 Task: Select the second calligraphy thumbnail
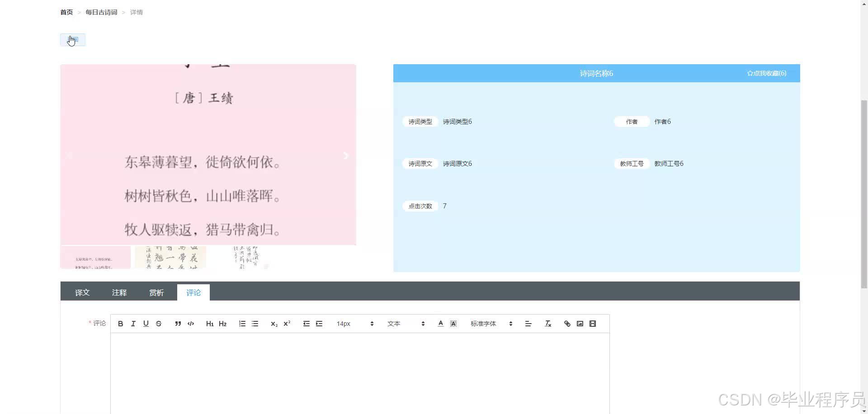pyautogui.click(x=170, y=258)
